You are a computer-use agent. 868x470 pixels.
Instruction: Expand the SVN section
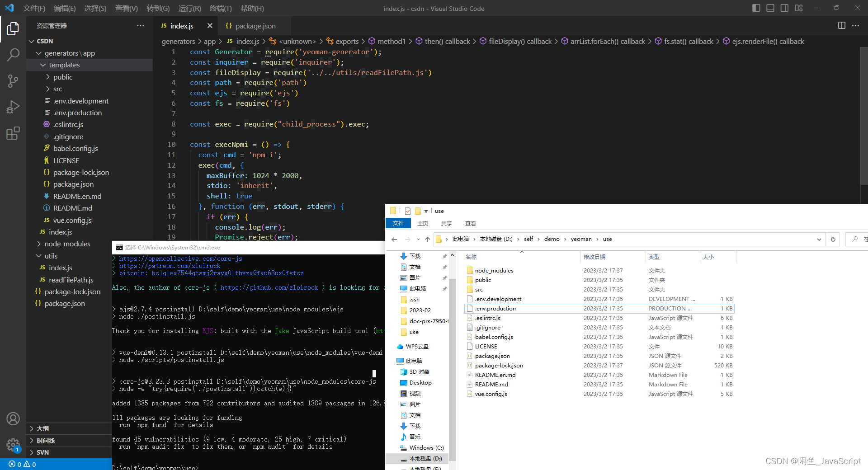click(x=69, y=452)
